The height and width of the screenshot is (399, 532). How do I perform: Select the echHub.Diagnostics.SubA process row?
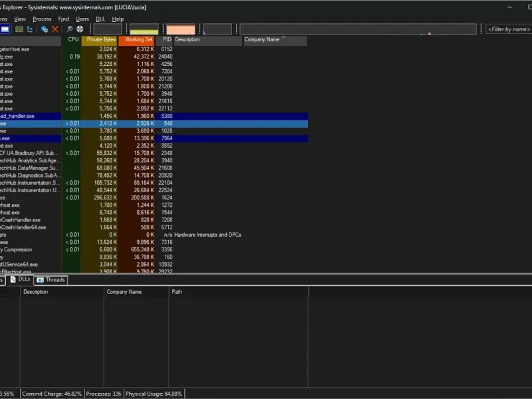click(x=154, y=176)
